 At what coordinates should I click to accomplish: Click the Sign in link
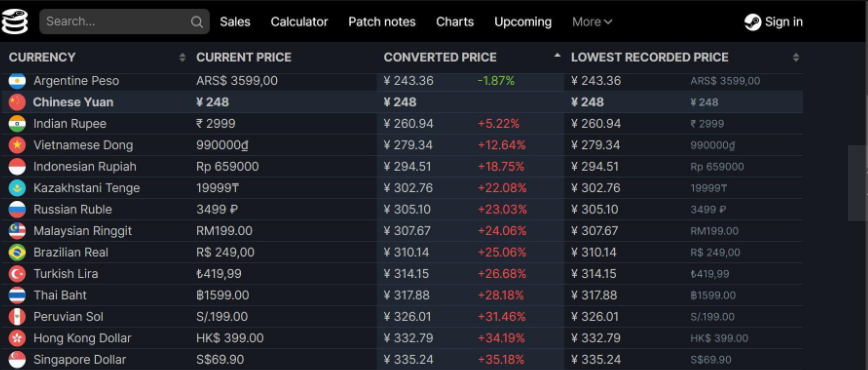783,22
